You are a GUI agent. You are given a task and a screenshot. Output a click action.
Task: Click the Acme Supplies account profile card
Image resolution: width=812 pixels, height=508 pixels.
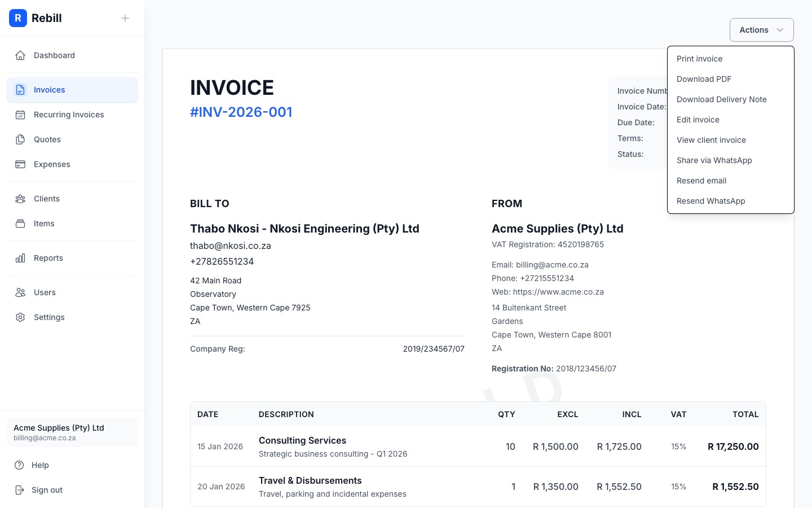click(x=72, y=432)
